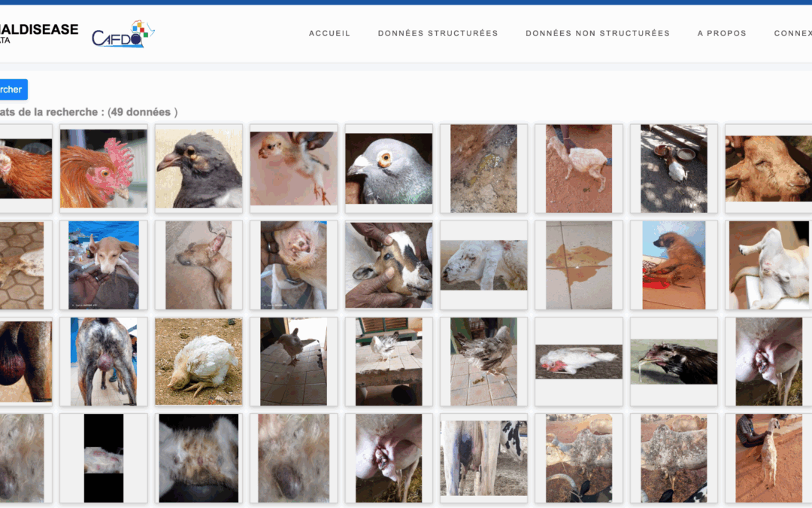Open the black-bordered skin lesion thumbnail

104,458
